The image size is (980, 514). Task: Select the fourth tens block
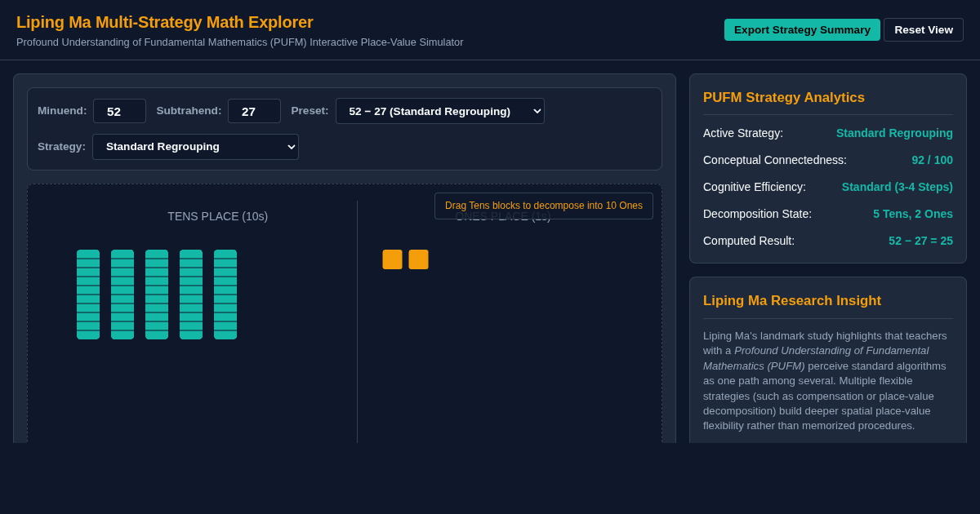[x=191, y=295]
